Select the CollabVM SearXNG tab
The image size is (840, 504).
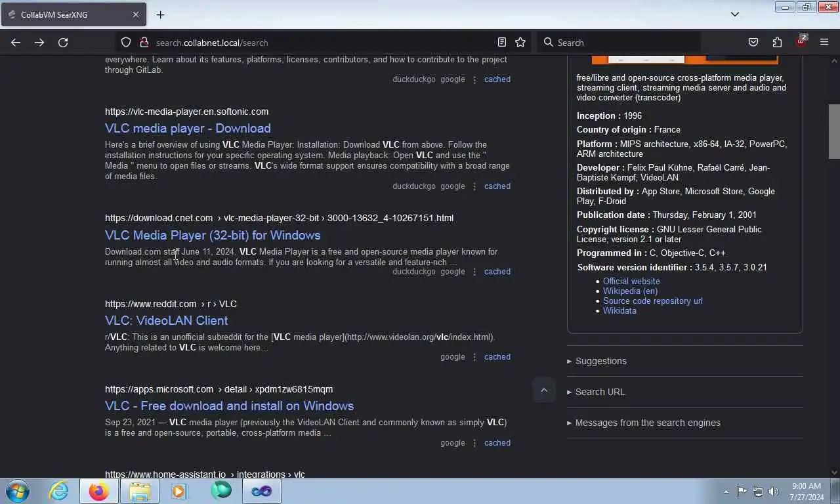(x=73, y=14)
